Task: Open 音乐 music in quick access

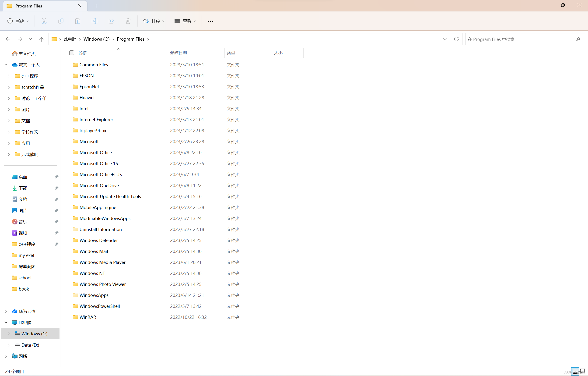Action: tap(20, 222)
